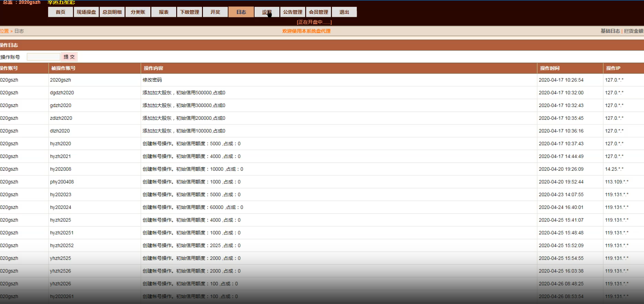Click the 退出 logout button

click(344, 12)
